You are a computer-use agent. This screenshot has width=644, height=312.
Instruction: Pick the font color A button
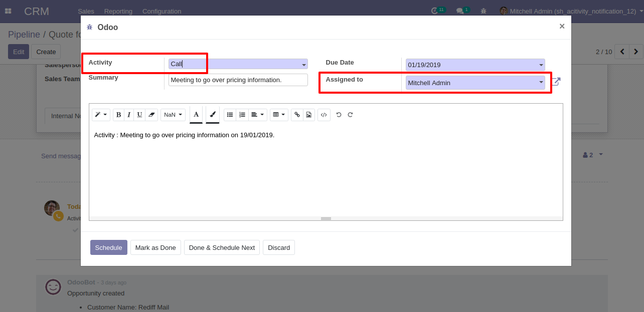click(196, 115)
